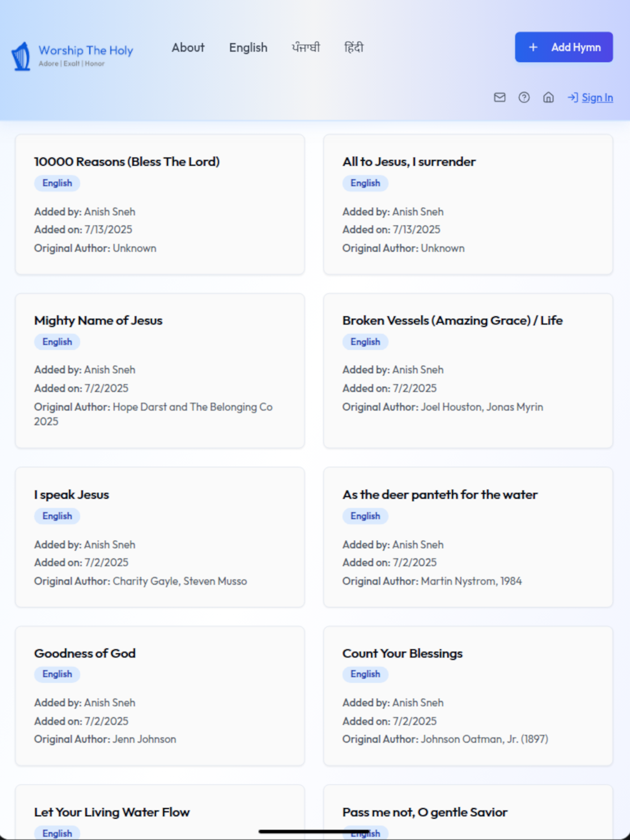Click 'Added by: Anish Sneh' in Goodness of God
Screen dimensions: 630x840
tap(85, 703)
